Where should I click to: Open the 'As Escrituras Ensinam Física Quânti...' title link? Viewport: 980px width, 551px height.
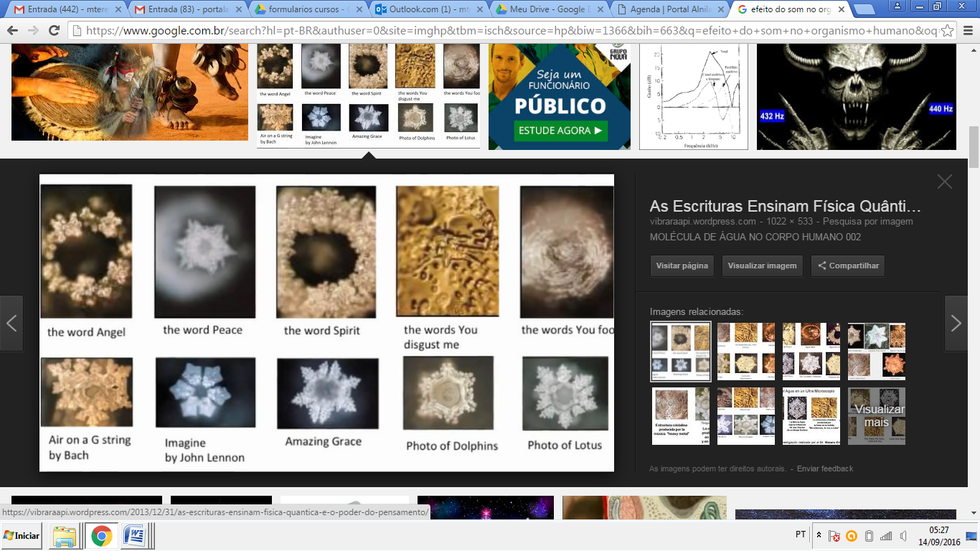pyautogui.click(x=785, y=207)
